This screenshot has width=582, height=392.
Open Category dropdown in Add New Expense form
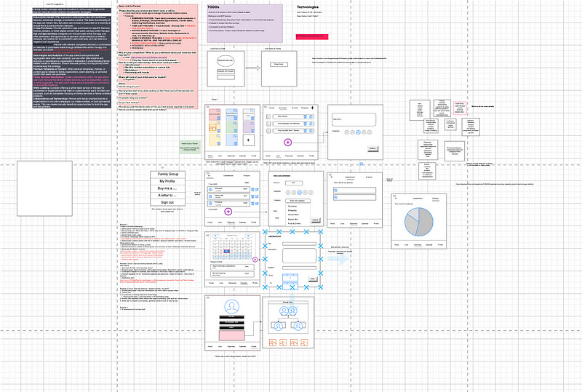pyautogui.click(x=298, y=201)
